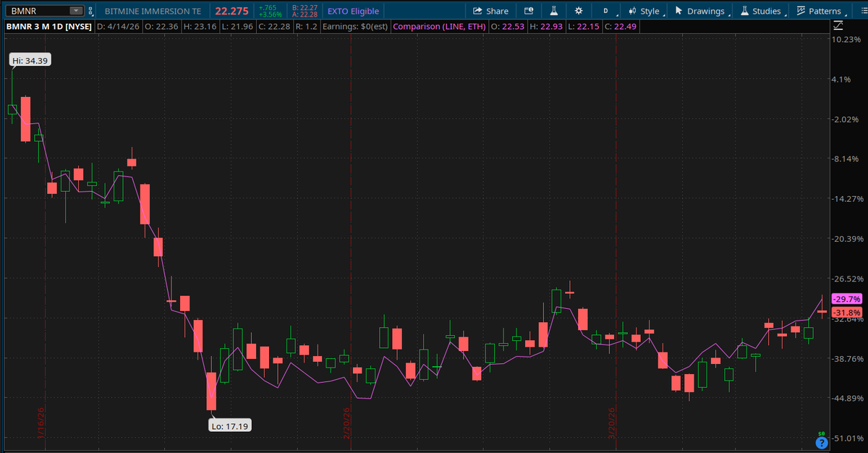
Task: Click the 2/20/26 date marker on time axis
Action: click(x=346, y=422)
